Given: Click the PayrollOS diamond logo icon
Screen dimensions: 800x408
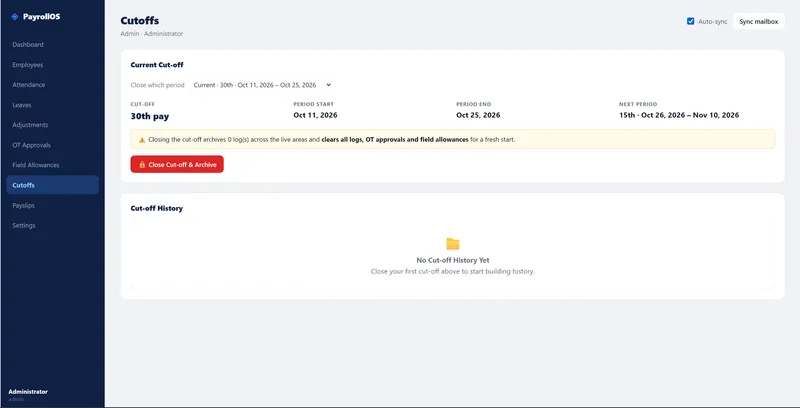Looking at the screenshot, I should 15,17.
